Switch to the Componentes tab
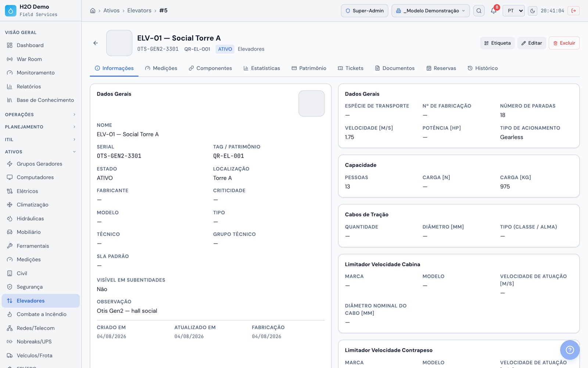This screenshot has width=588, height=368. point(210,68)
